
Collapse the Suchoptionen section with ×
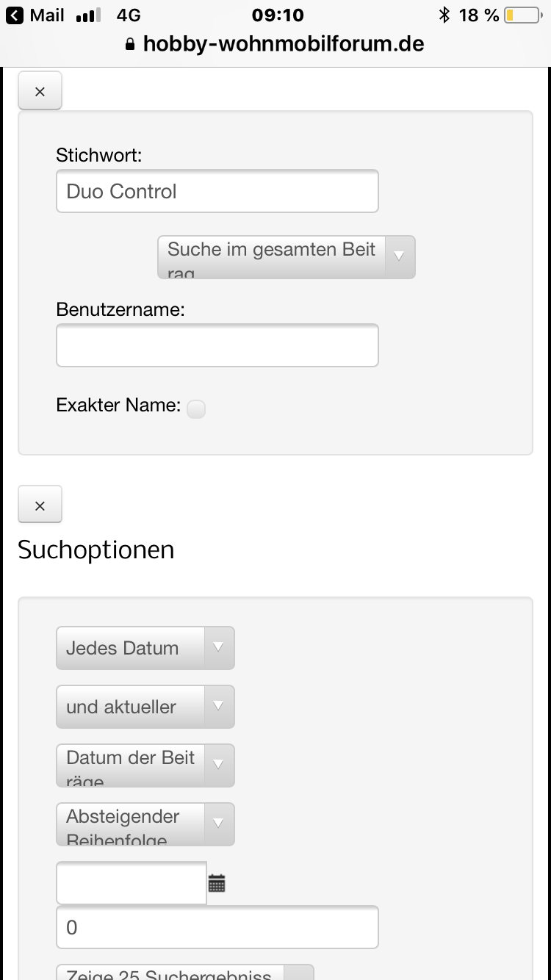(40, 505)
